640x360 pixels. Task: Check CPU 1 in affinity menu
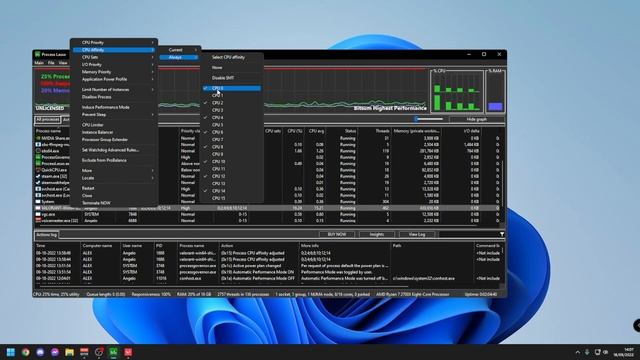[231, 96]
